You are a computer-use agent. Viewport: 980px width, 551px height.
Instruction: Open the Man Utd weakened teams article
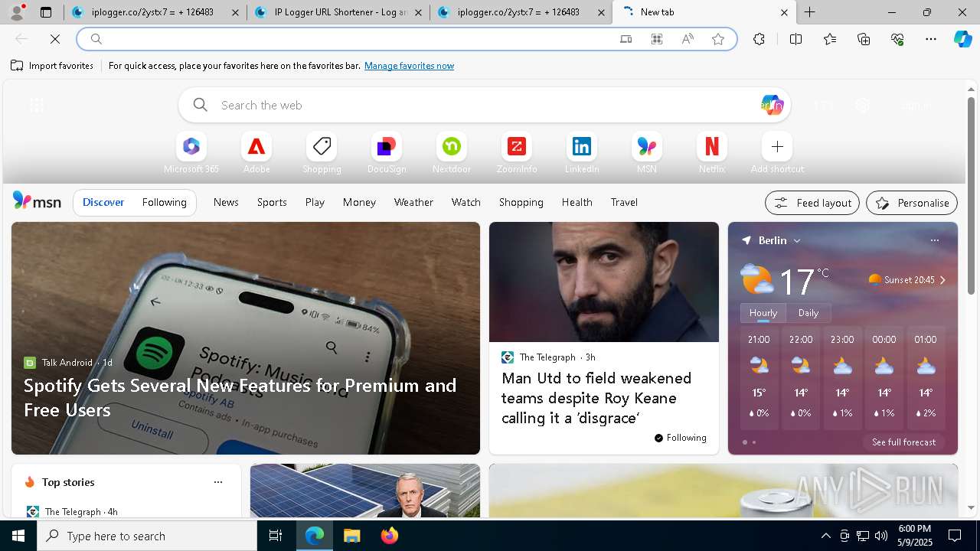596,398
